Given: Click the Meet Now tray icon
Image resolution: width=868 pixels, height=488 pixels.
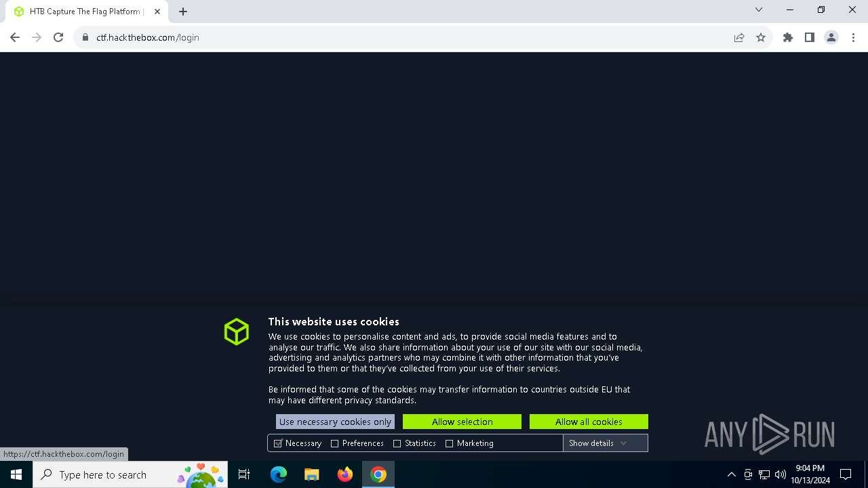Looking at the screenshot, I should [x=748, y=474].
